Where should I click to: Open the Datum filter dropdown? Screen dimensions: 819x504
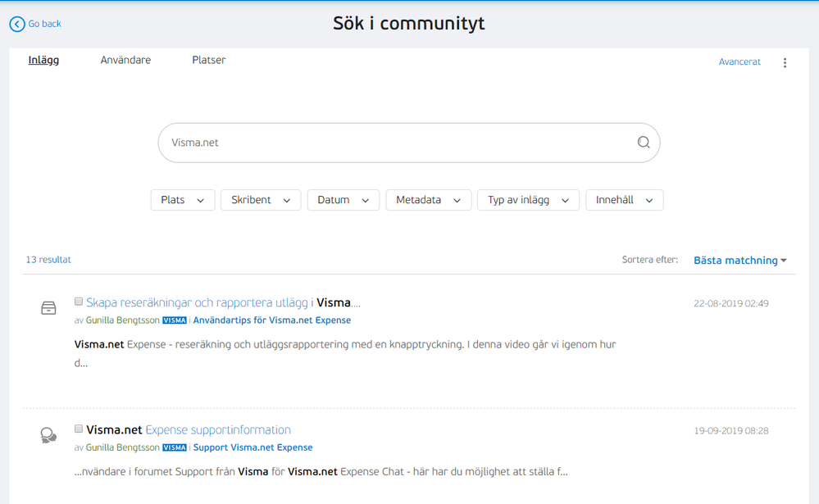[x=344, y=200]
